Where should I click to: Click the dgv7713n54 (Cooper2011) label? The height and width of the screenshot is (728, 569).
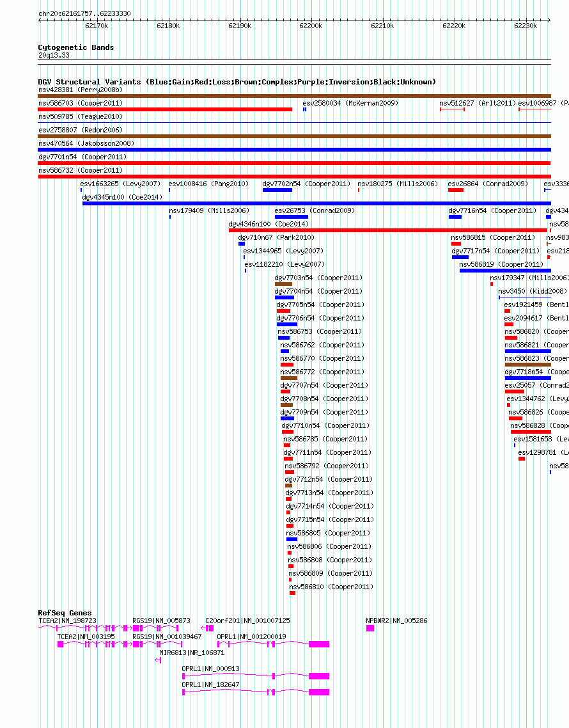pos(329,493)
